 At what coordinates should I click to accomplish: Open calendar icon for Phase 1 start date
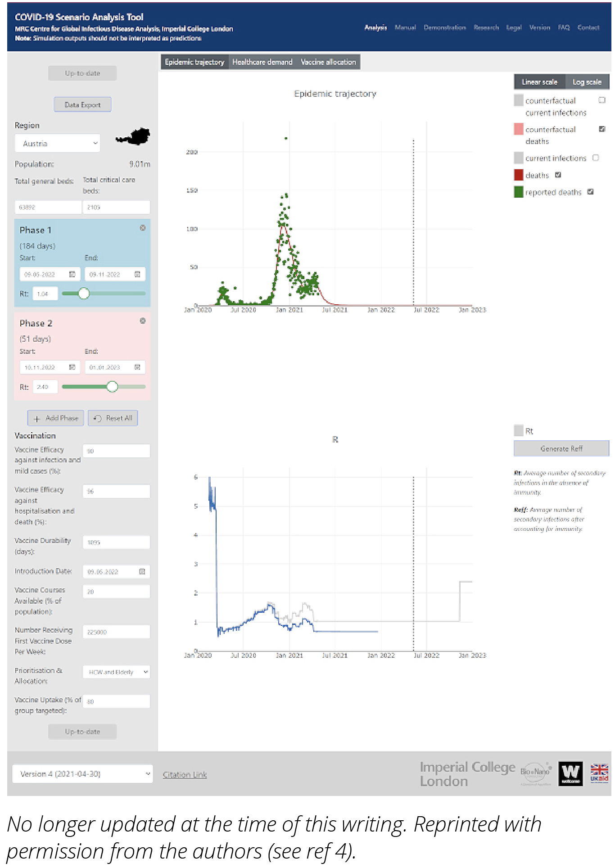[x=72, y=274]
